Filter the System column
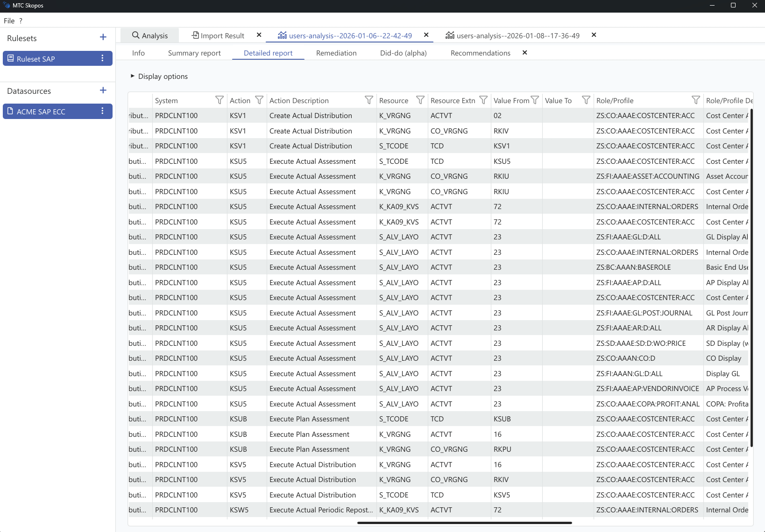Viewport: 765px width, 532px height. [x=219, y=100]
